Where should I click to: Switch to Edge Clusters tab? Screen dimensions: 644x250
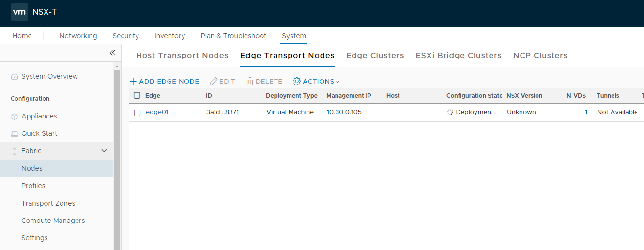375,56
